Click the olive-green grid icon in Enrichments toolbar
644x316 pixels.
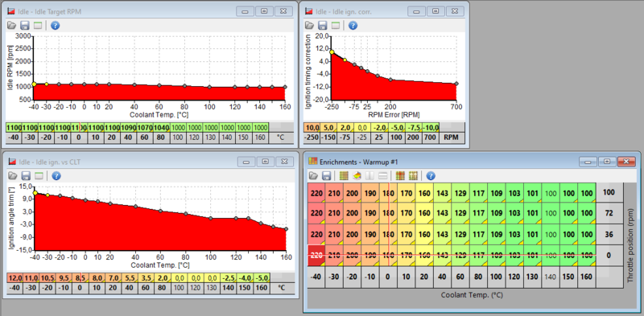(x=413, y=175)
